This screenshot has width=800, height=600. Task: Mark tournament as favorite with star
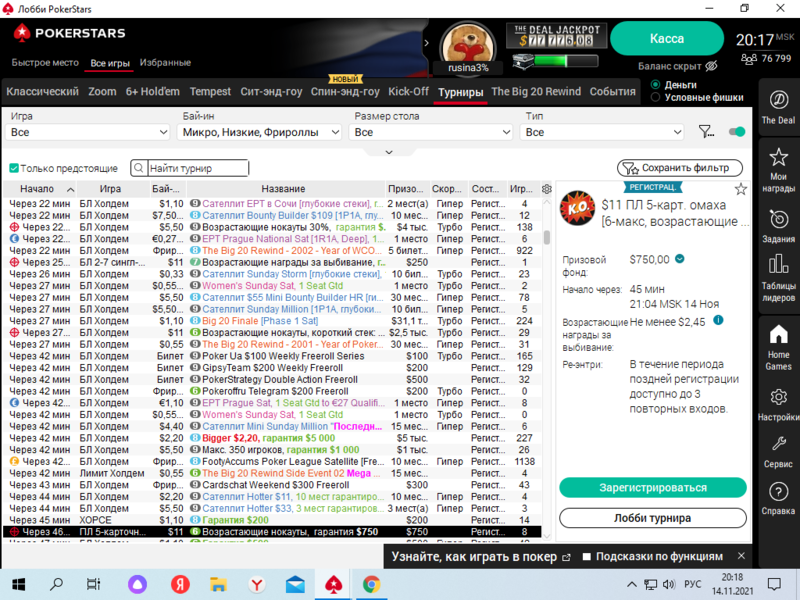(741, 189)
